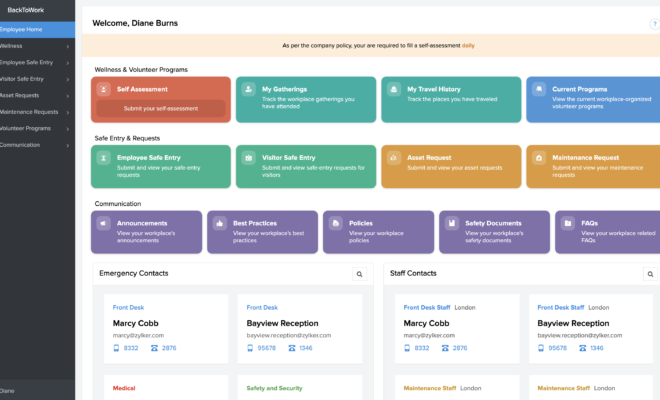Open the Diane user profile at bottom-left
Screen dimensions: 660x400
(8, 391)
